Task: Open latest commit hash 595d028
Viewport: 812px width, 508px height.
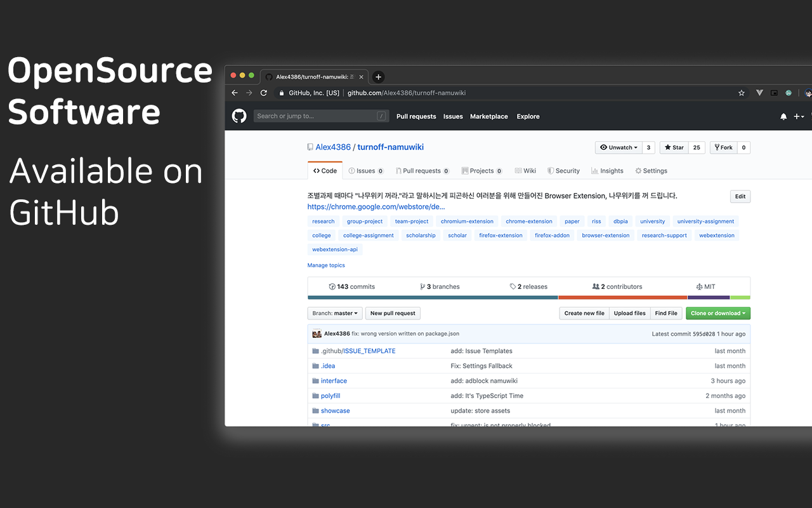Action: point(704,334)
